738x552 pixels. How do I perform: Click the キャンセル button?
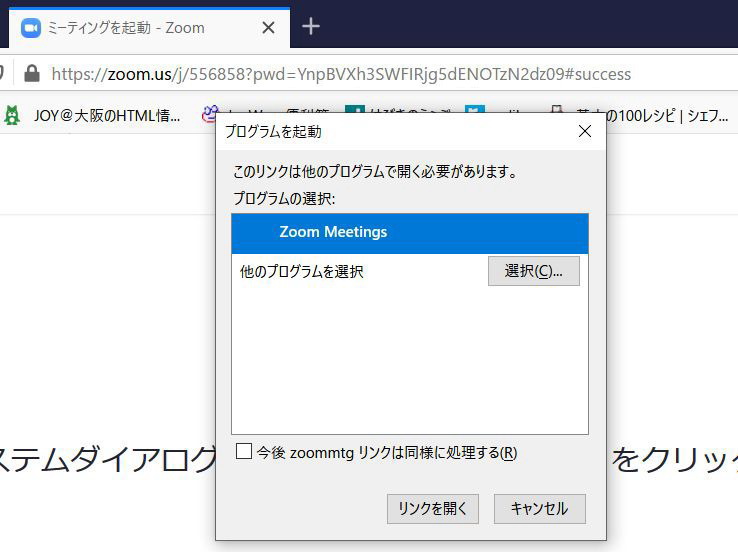click(x=539, y=508)
